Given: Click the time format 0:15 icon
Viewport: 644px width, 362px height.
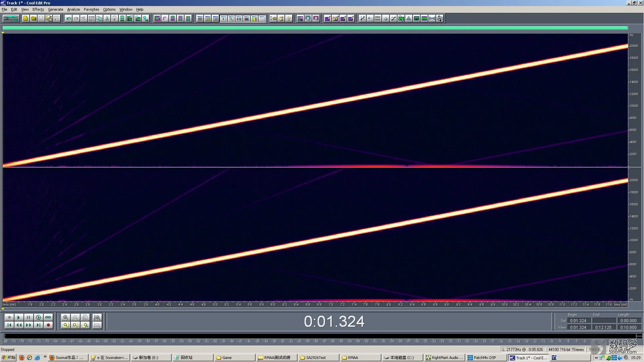Looking at the screenshot, I should click(x=238, y=18).
